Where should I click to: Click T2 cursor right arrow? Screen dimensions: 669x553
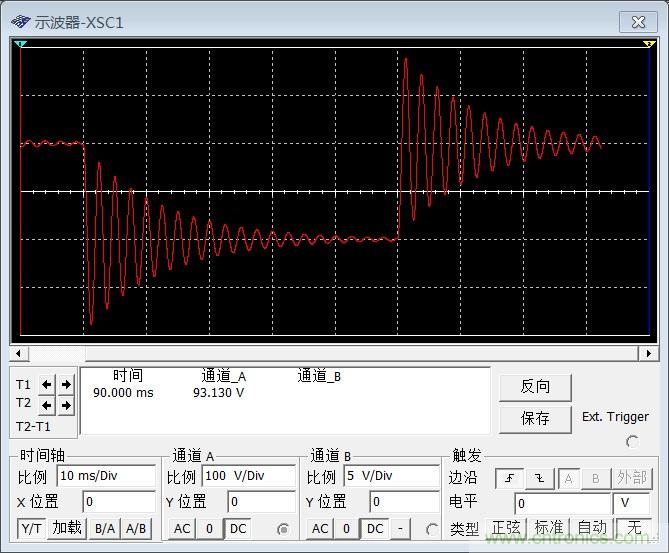[x=65, y=404]
